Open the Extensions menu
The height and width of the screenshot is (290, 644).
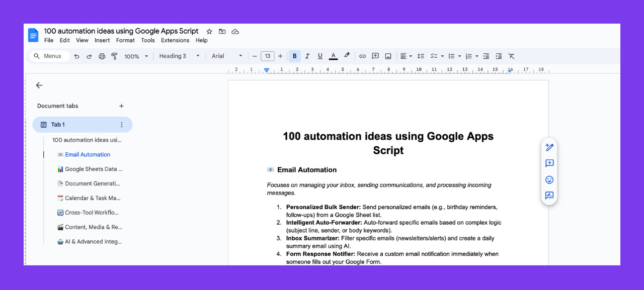(x=175, y=40)
